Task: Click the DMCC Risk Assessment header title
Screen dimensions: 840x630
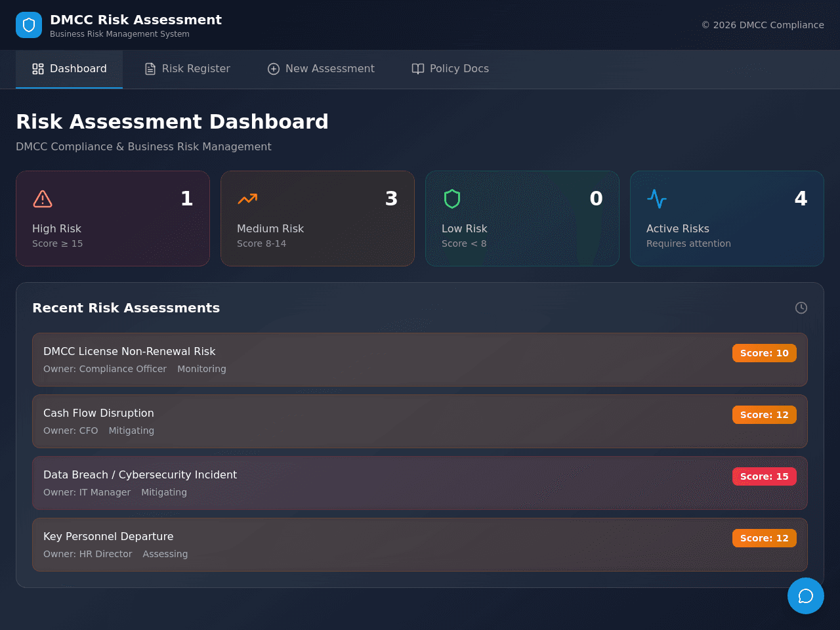Action: (136, 20)
